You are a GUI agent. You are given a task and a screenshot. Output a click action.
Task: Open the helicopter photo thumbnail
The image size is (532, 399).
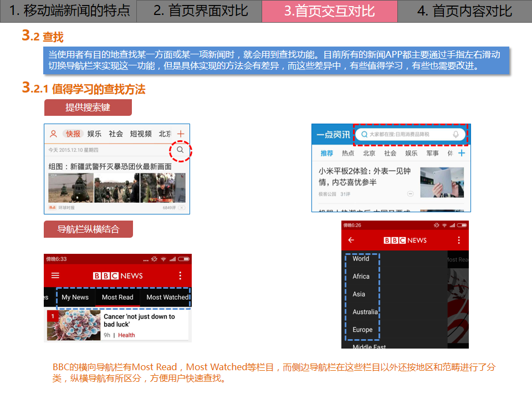click(70, 188)
